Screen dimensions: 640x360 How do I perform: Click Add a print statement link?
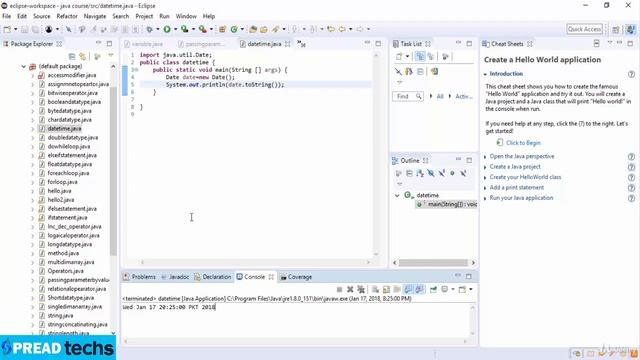pos(517,188)
